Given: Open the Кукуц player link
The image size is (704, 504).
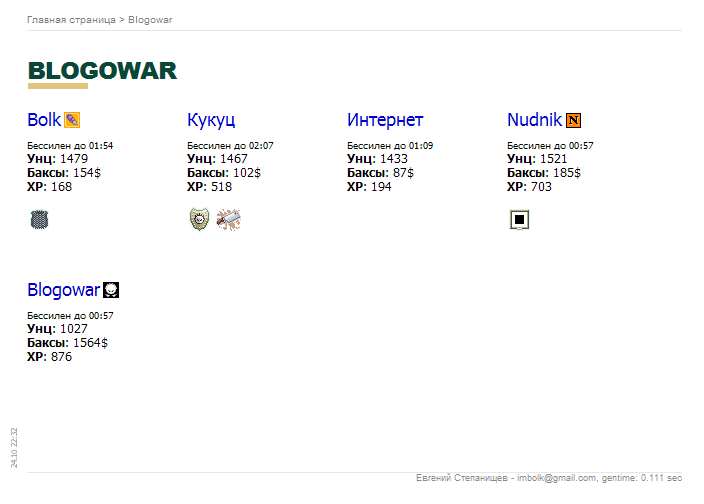Looking at the screenshot, I should click(x=211, y=120).
